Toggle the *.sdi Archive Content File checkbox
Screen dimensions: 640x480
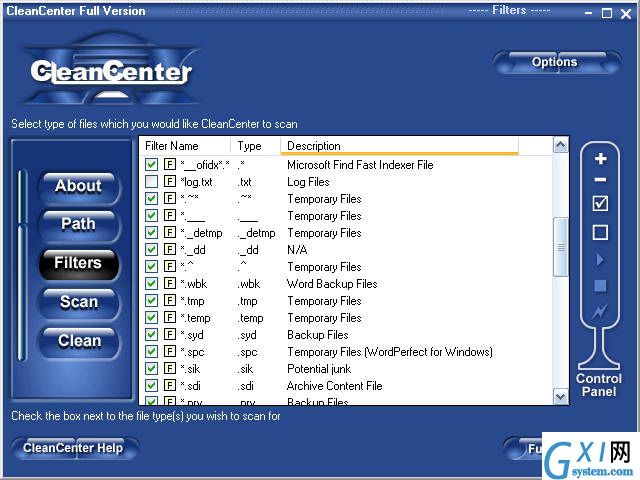point(151,385)
